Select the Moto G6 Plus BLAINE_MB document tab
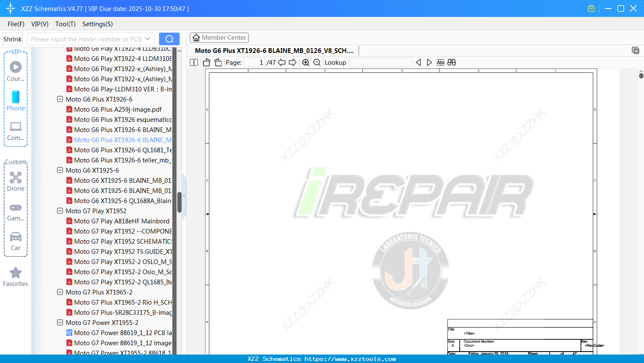 pos(274,50)
